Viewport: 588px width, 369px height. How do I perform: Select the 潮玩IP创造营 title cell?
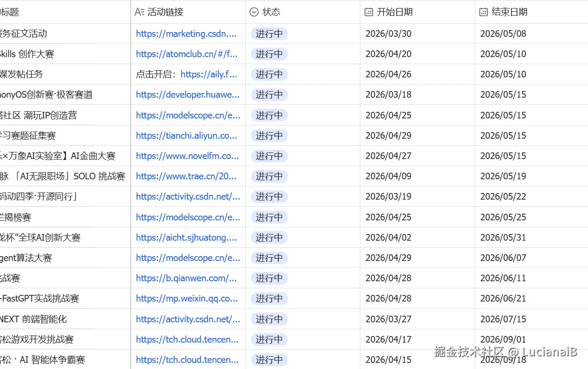pos(65,115)
